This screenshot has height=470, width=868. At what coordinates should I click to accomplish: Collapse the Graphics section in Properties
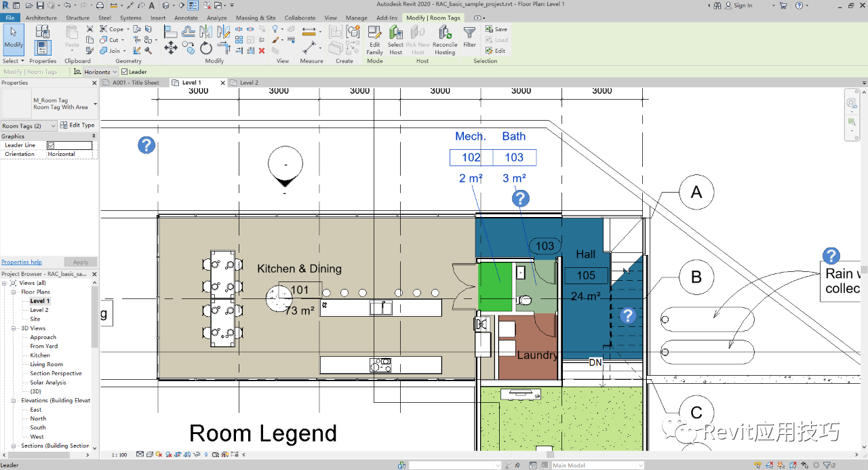pyautogui.click(x=94, y=136)
